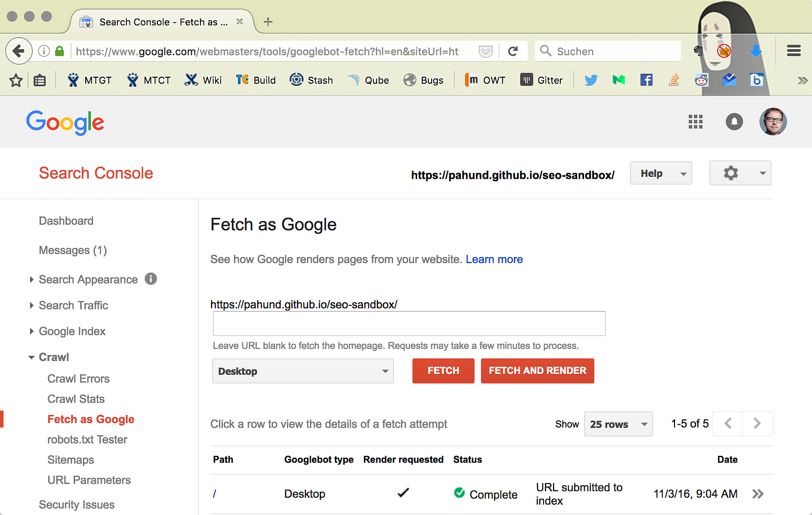The height and width of the screenshot is (515, 812).
Task: Open details arrows for the fetch row
Action: pyautogui.click(x=758, y=494)
